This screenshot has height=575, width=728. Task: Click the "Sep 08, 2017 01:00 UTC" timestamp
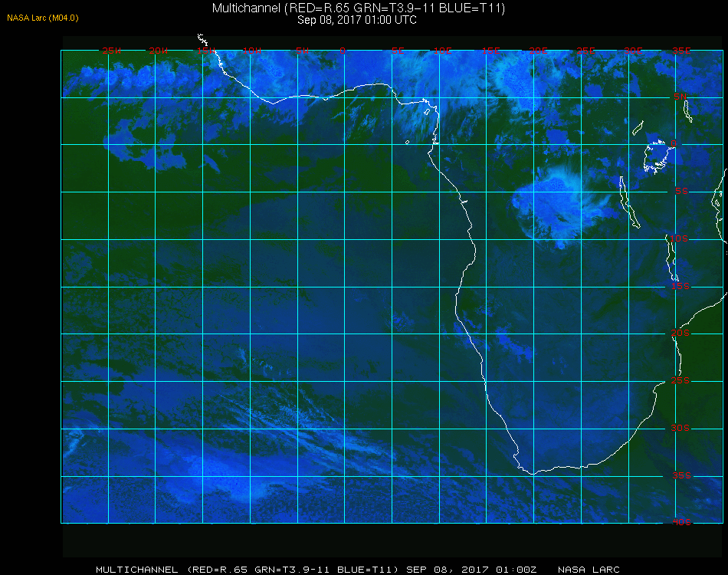pyautogui.click(x=357, y=20)
